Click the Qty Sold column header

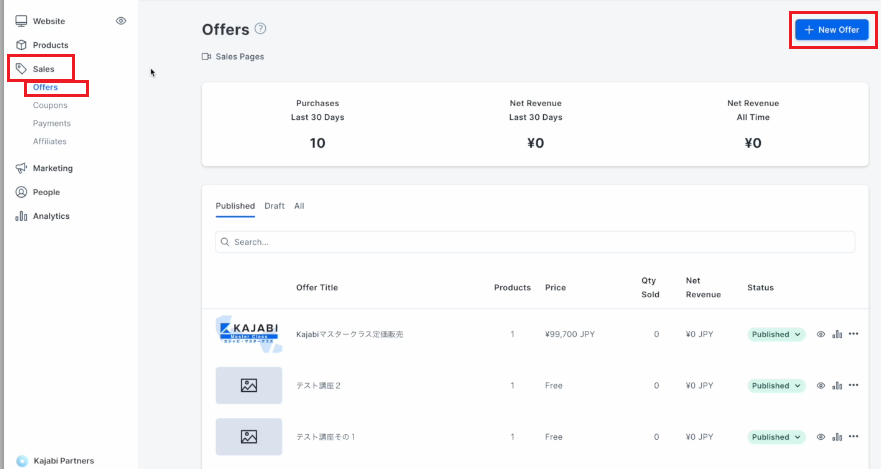pyautogui.click(x=650, y=288)
